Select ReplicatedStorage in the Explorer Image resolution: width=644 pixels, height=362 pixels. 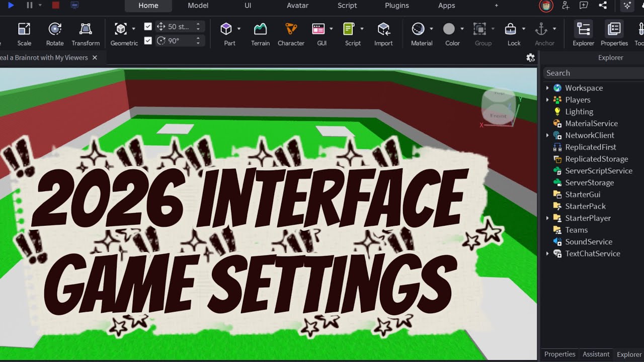596,159
